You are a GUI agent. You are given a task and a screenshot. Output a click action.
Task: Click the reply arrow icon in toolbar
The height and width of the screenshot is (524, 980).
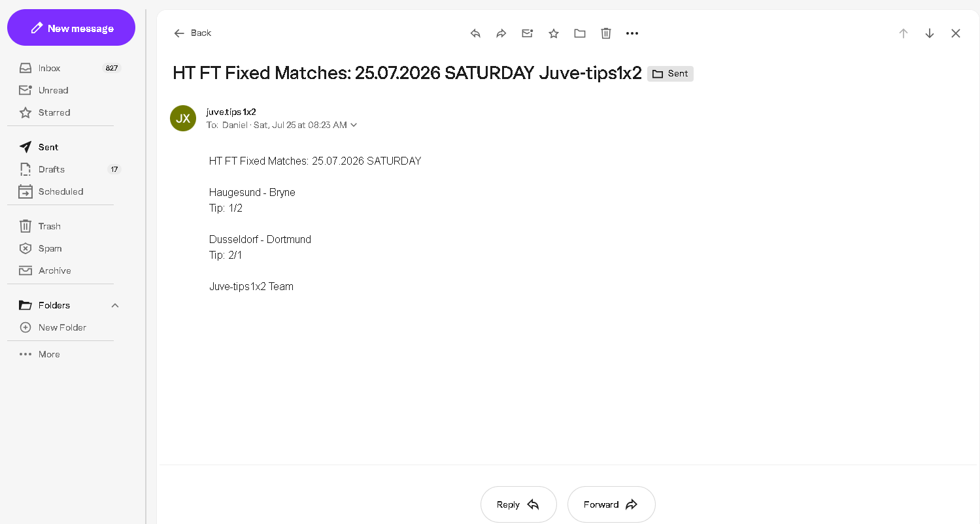point(475,33)
